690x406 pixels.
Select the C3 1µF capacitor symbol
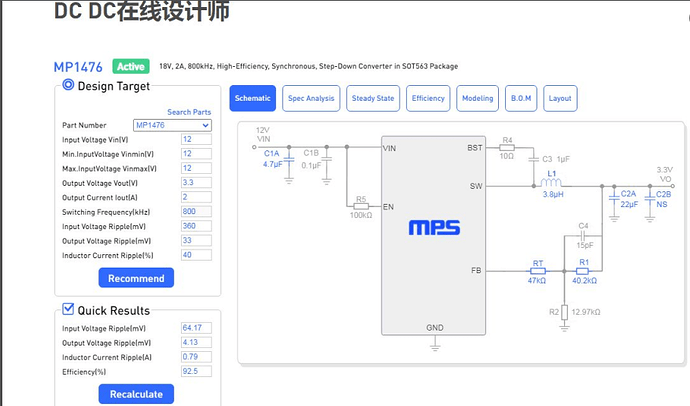533,159
